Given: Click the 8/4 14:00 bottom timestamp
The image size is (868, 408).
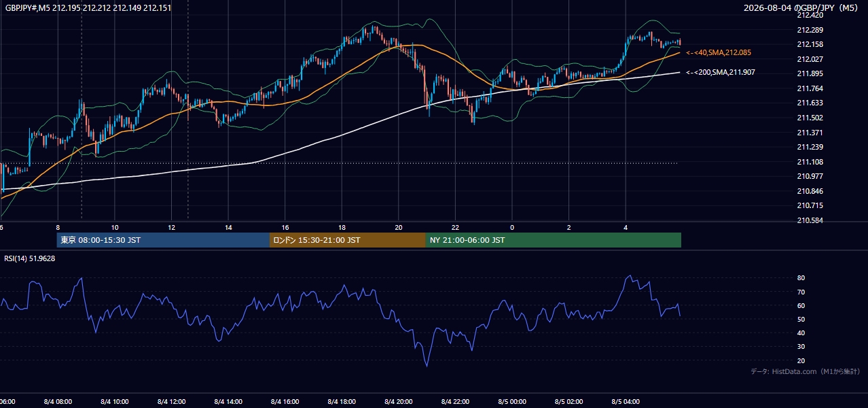Looking at the screenshot, I should coord(228,401).
